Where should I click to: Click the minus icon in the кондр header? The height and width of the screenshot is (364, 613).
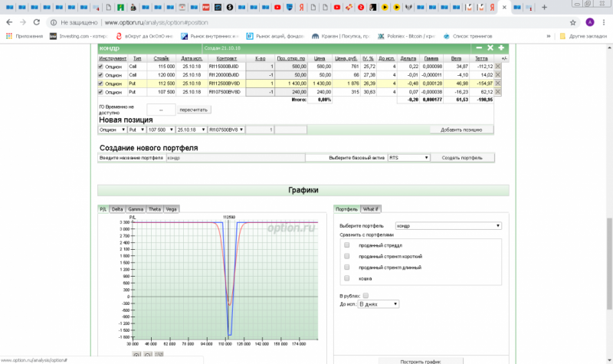click(479, 48)
